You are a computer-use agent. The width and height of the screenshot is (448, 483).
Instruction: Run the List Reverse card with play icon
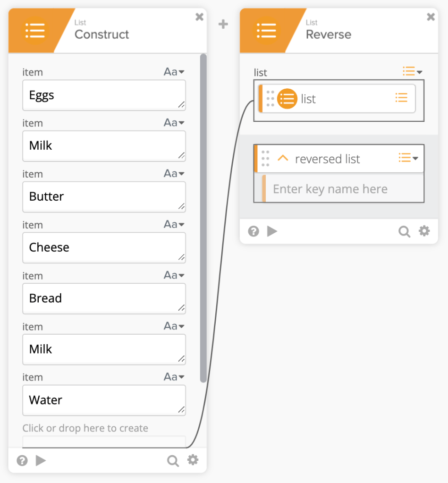272,231
